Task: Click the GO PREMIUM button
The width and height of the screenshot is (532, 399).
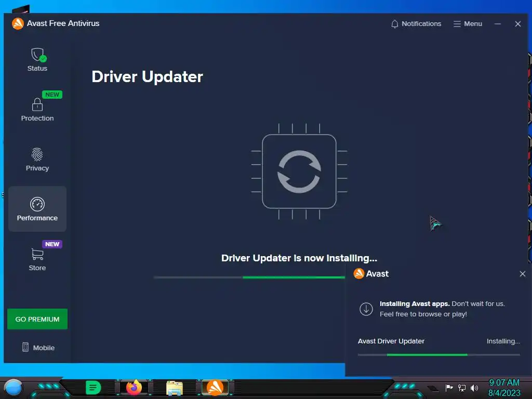Action: pyautogui.click(x=37, y=319)
